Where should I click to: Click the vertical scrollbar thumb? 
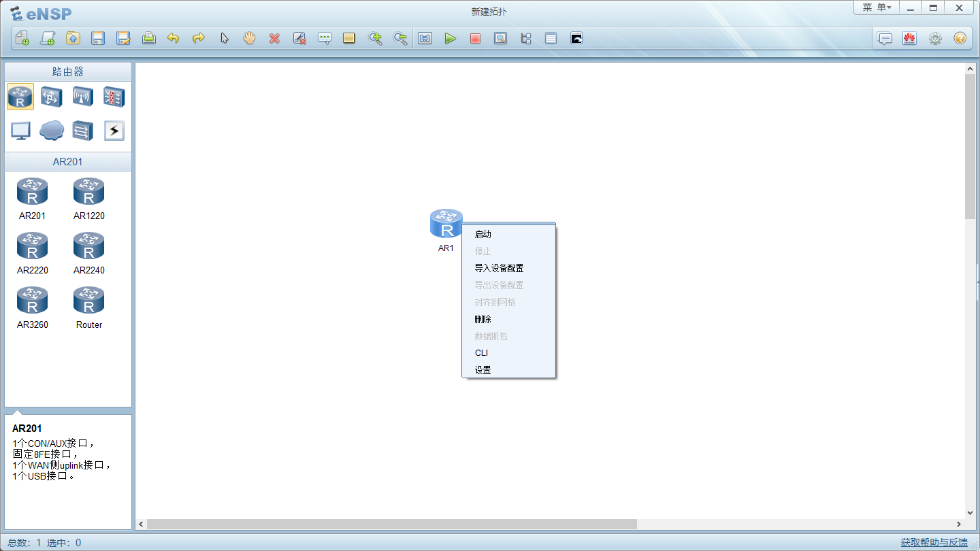point(970,146)
